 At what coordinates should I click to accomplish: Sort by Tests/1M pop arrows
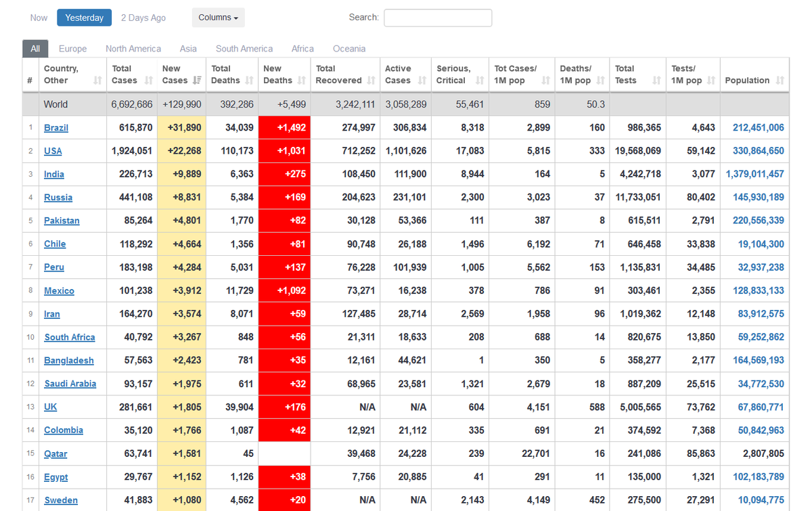tap(710, 81)
